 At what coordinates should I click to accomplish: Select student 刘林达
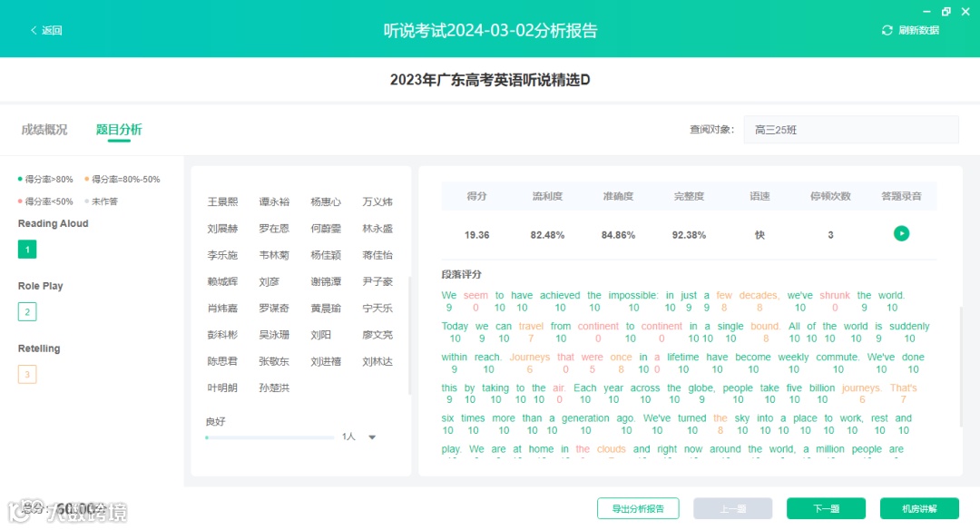[x=377, y=361]
